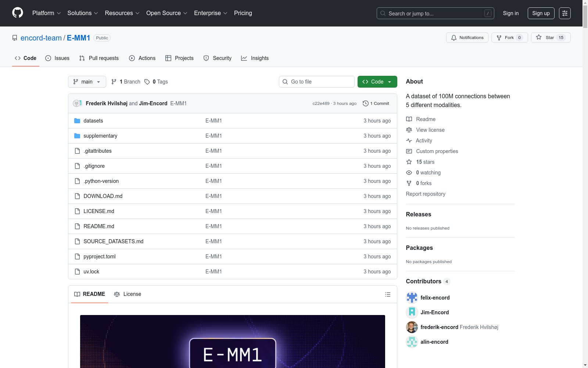Image resolution: width=588 pixels, height=368 pixels.
Task: Switch to the Insights tab
Action: [x=255, y=58]
